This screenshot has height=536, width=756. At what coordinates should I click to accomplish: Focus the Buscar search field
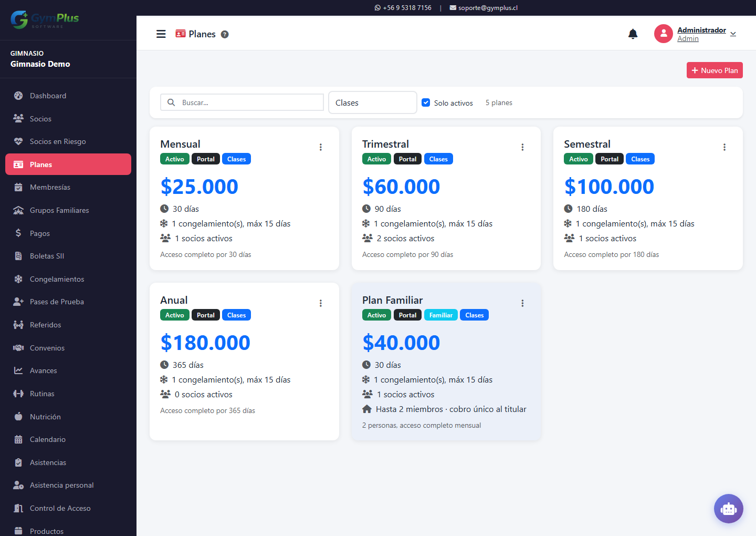(242, 102)
